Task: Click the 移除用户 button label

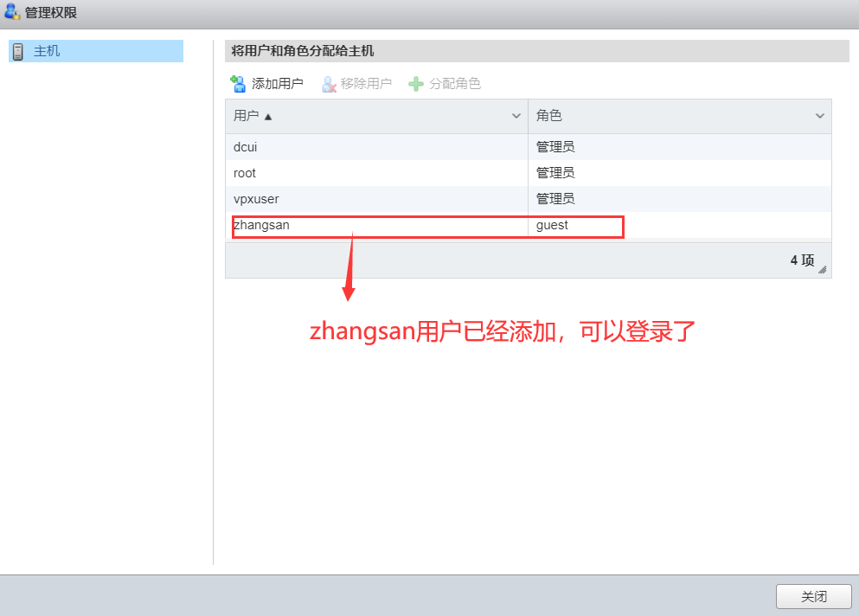Action: click(366, 84)
